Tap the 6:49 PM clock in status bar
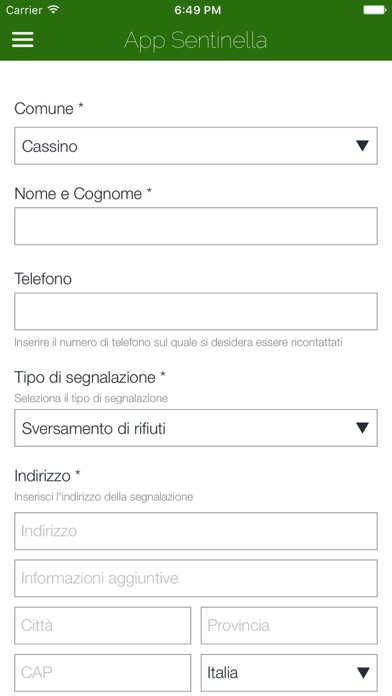The image size is (392, 696). 197,10
